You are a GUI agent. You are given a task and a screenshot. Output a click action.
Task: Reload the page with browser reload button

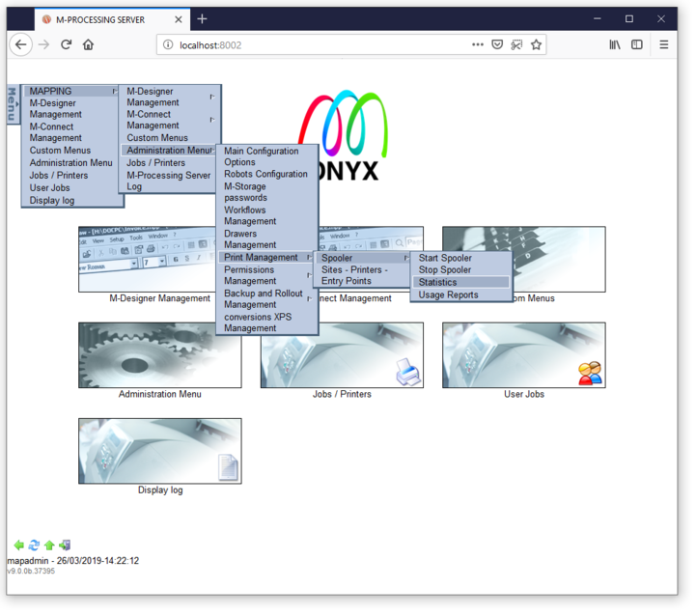(66, 44)
